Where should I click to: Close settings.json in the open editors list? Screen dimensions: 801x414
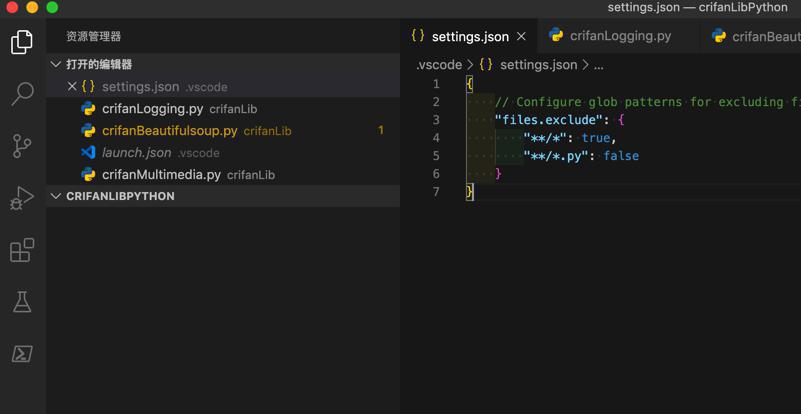click(x=72, y=87)
